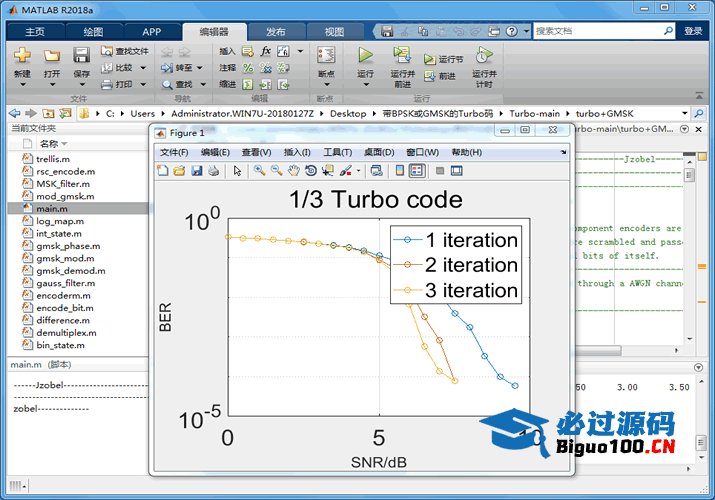Image resolution: width=715 pixels, height=500 pixels.
Task: Click the Open (打开) folder icon in ribbon
Action: point(52,56)
